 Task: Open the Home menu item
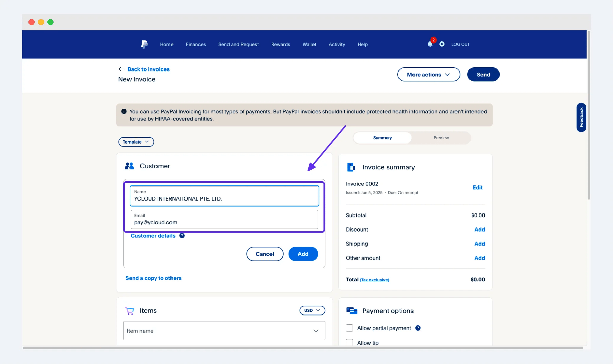(167, 44)
